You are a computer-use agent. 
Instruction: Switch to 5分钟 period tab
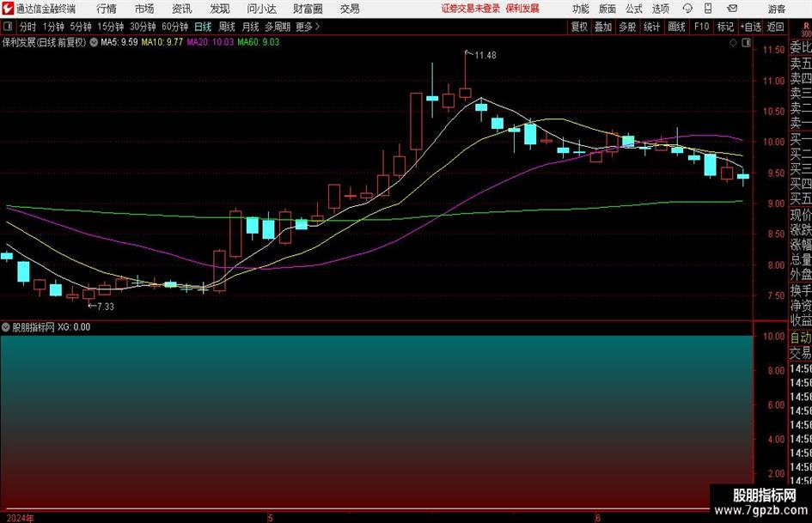[81, 27]
